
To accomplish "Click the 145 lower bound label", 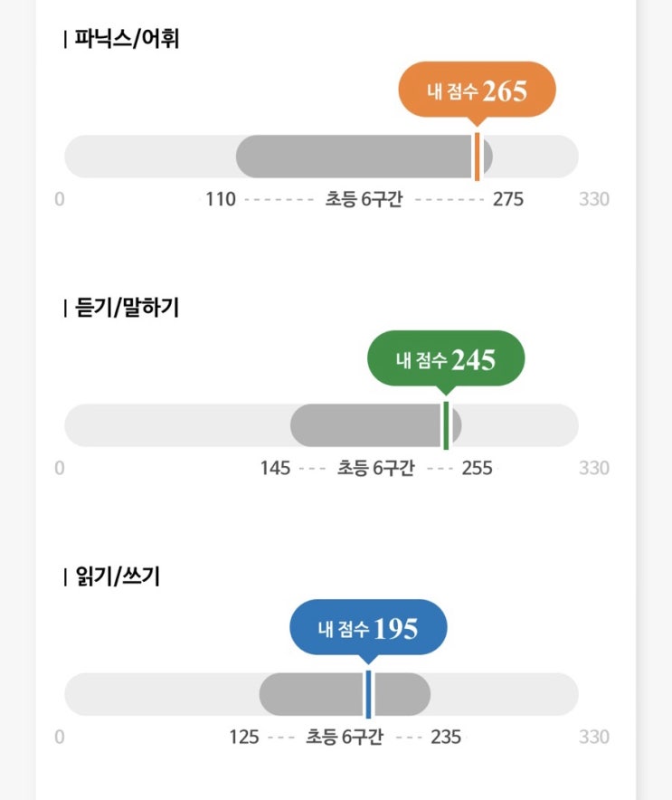I will point(275,468).
